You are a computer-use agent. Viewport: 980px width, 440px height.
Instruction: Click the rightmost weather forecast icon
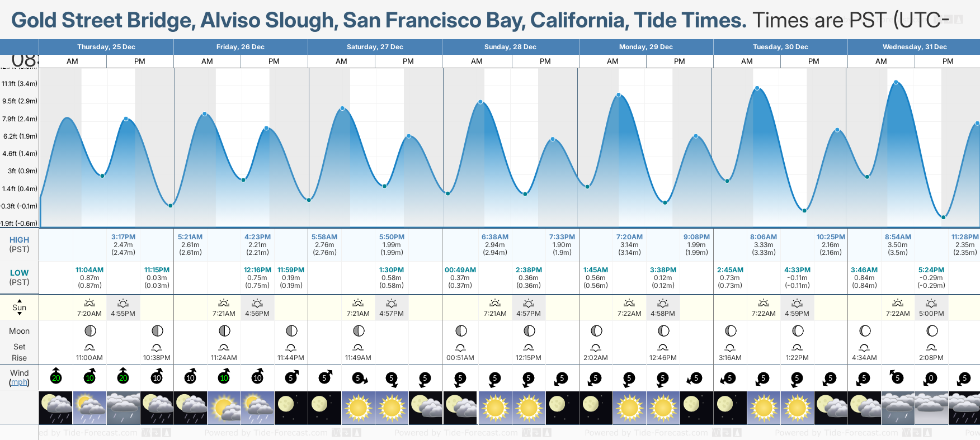click(964, 408)
